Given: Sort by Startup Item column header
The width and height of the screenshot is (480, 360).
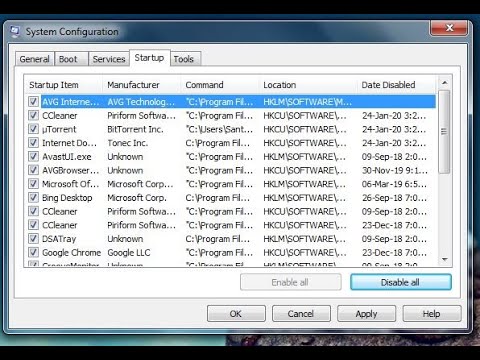Looking at the screenshot, I should pyautogui.click(x=63, y=85).
